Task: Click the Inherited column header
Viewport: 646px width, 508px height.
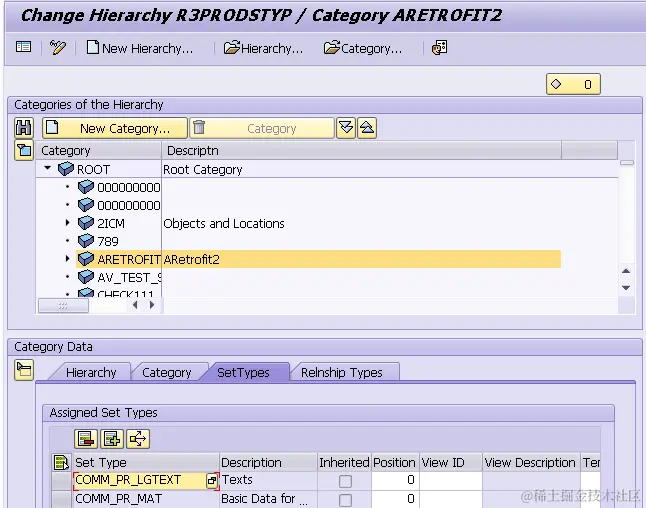Action: [x=344, y=463]
